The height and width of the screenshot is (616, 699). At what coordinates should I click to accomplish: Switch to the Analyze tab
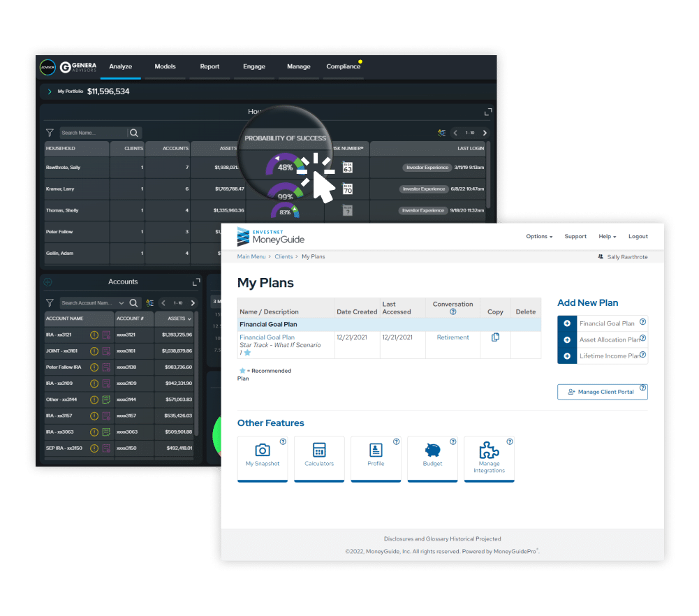pos(120,67)
